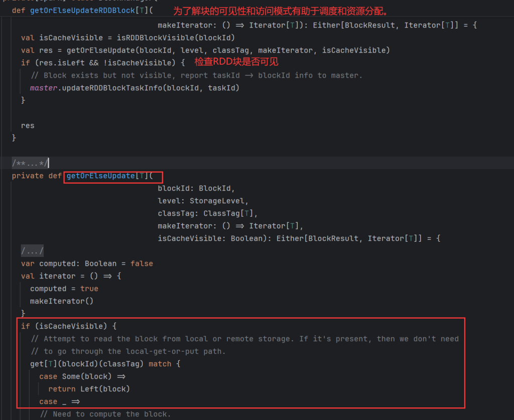The width and height of the screenshot is (514, 420).
Task: Expand the folded /.../ code block
Action: [32, 251]
